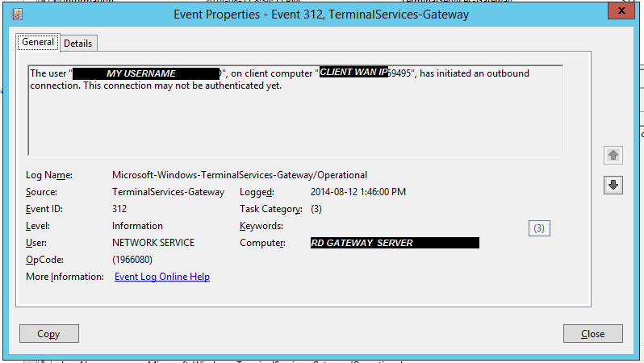Click the Close button

coord(592,333)
